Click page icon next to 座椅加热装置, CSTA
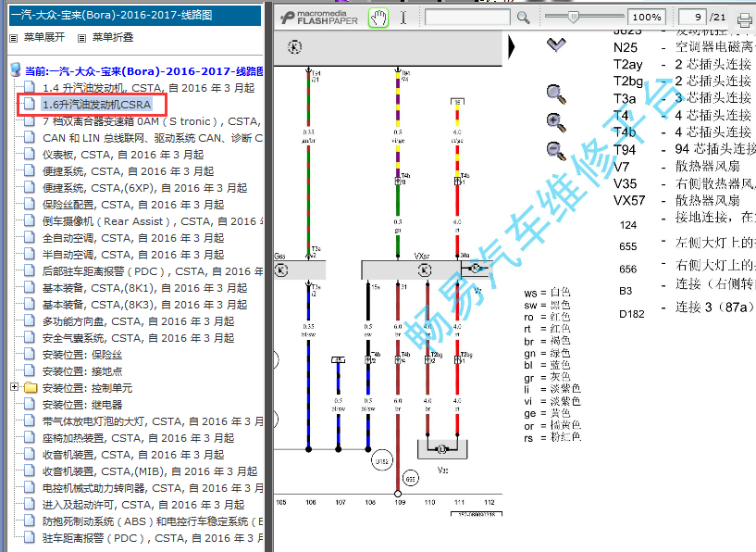Screen dimensions: 756x552 [30, 438]
